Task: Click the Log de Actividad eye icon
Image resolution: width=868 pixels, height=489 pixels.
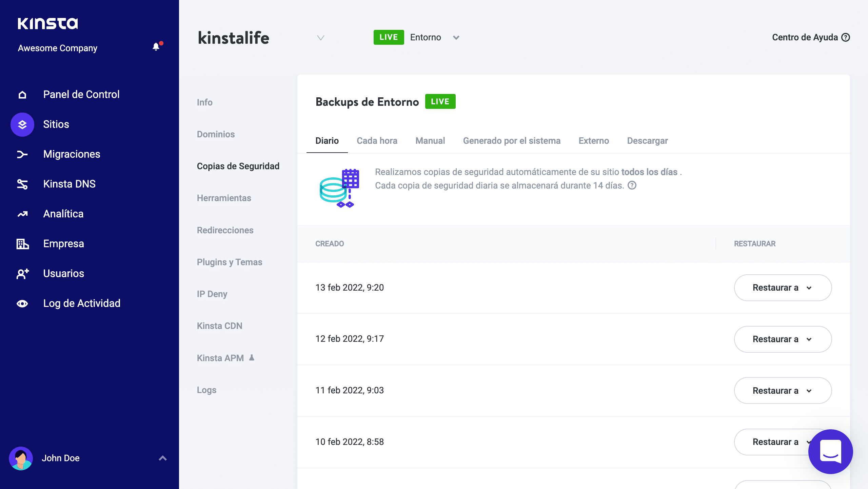Action: pyautogui.click(x=22, y=304)
